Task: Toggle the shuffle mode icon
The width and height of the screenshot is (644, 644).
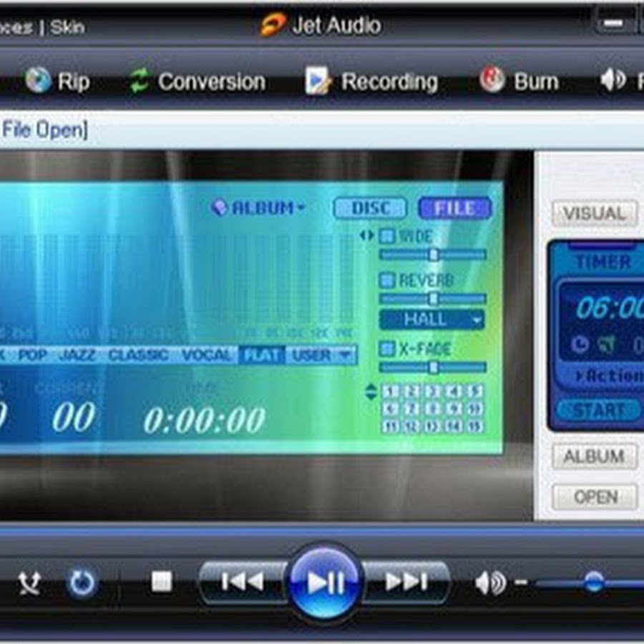Action: coord(29,583)
